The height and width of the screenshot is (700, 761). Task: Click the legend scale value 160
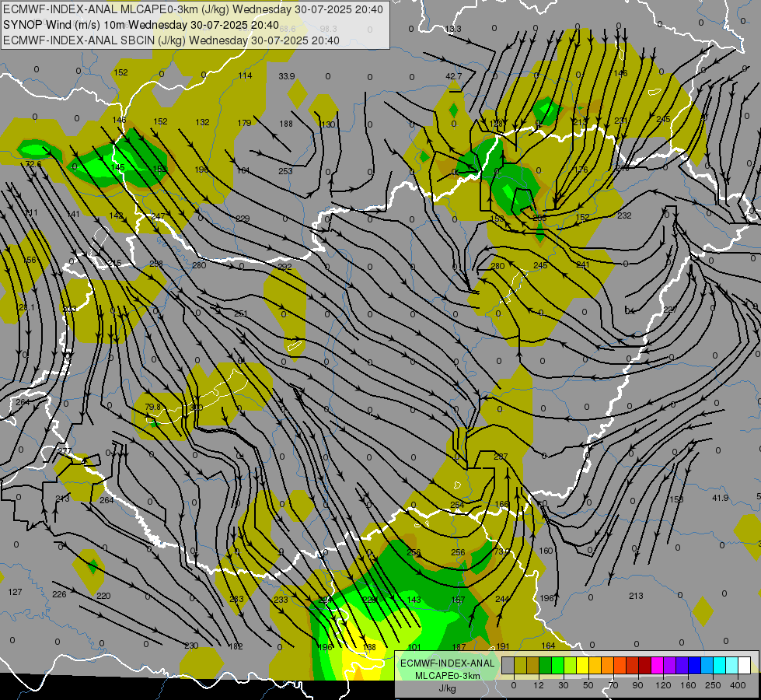point(688,685)
